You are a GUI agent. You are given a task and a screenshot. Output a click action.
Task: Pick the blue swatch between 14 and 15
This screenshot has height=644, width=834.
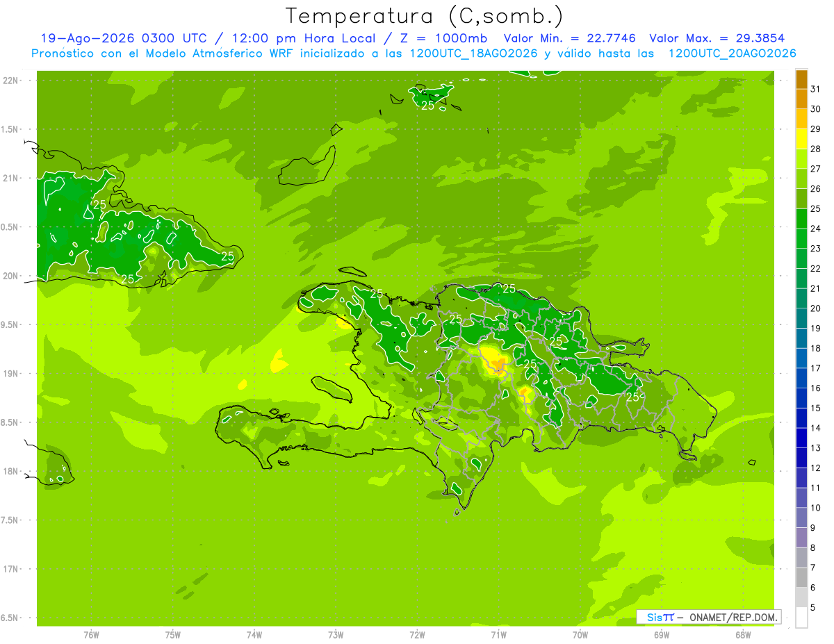tap(801, 418)
